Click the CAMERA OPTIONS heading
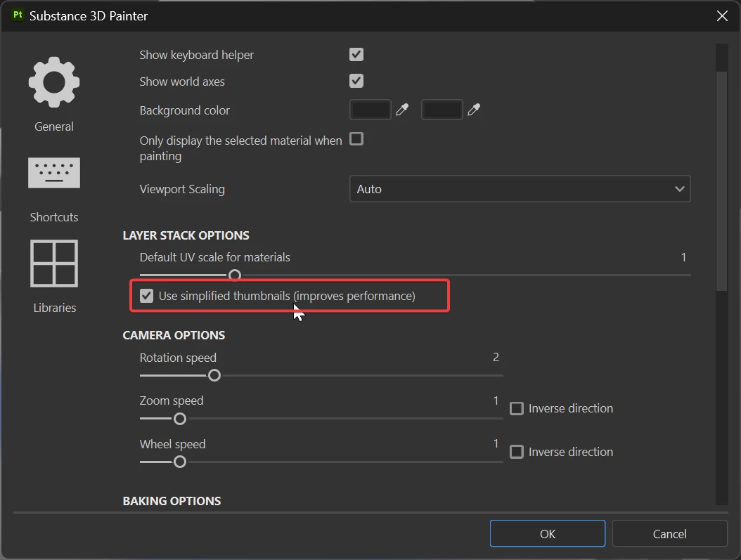 point(174,335)
